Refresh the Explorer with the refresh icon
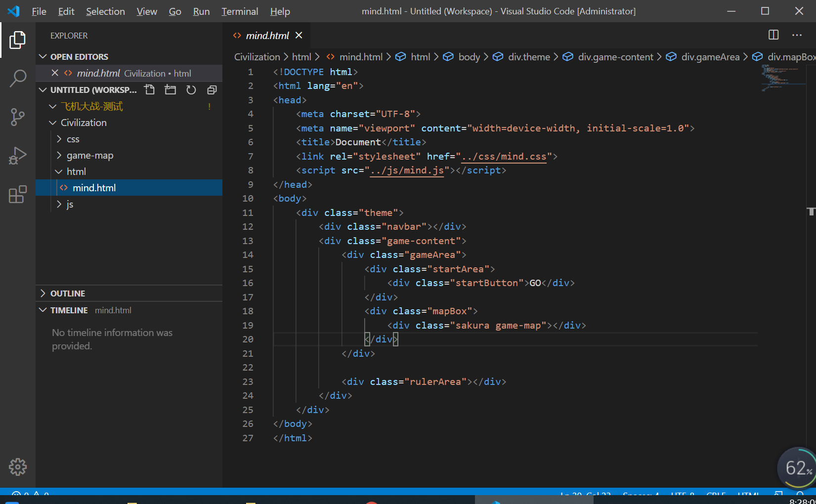This screenshot has height=504, width=816. 191,89
